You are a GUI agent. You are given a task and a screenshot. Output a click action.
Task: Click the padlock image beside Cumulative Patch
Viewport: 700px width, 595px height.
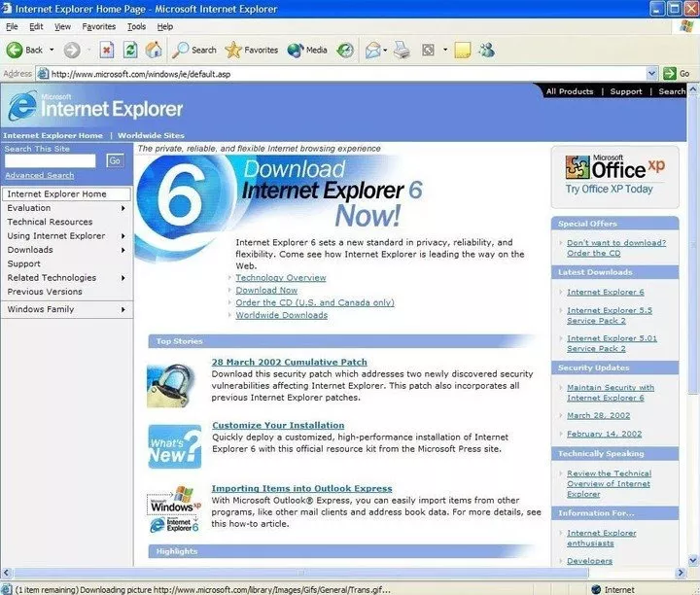pos(171,386)
